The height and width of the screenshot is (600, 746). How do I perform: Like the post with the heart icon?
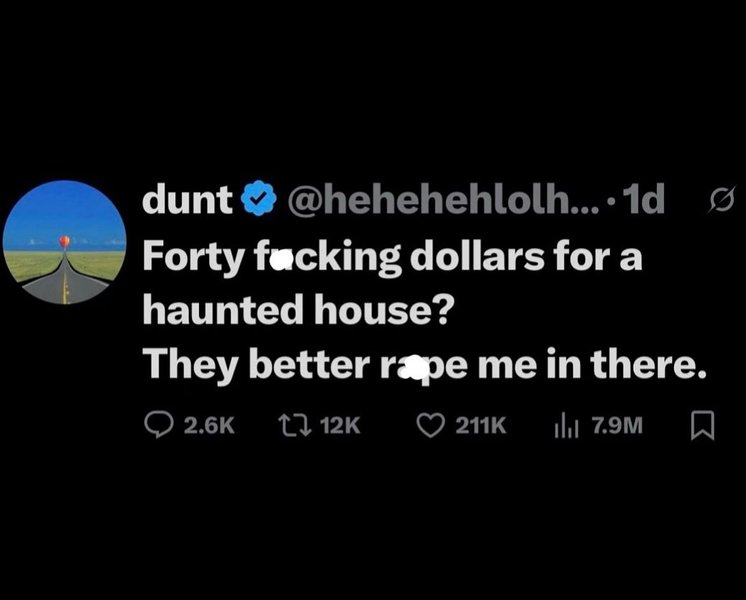(x=431, y=425)
